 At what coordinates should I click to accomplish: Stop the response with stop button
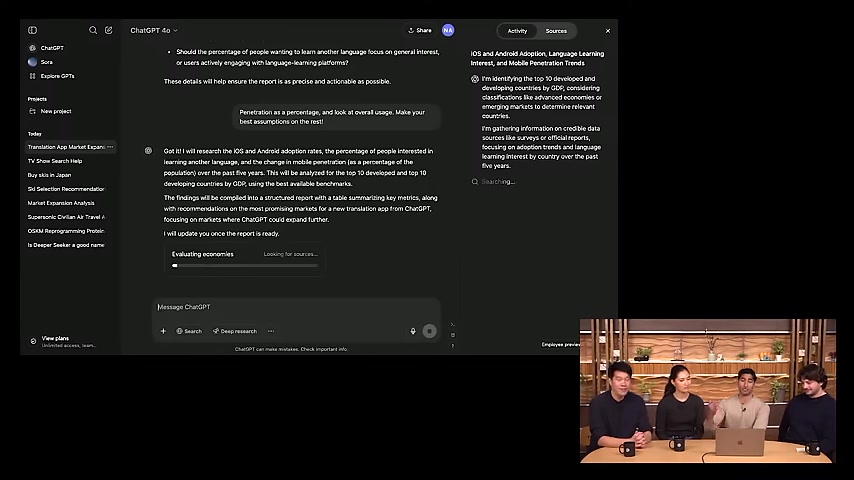(429, 331)
